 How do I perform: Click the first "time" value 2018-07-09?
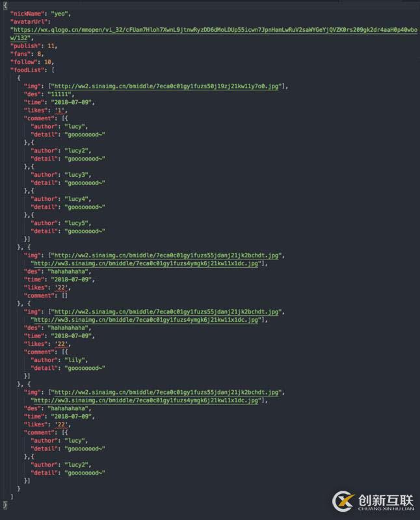pyautogui.click(x=71, y=102)
